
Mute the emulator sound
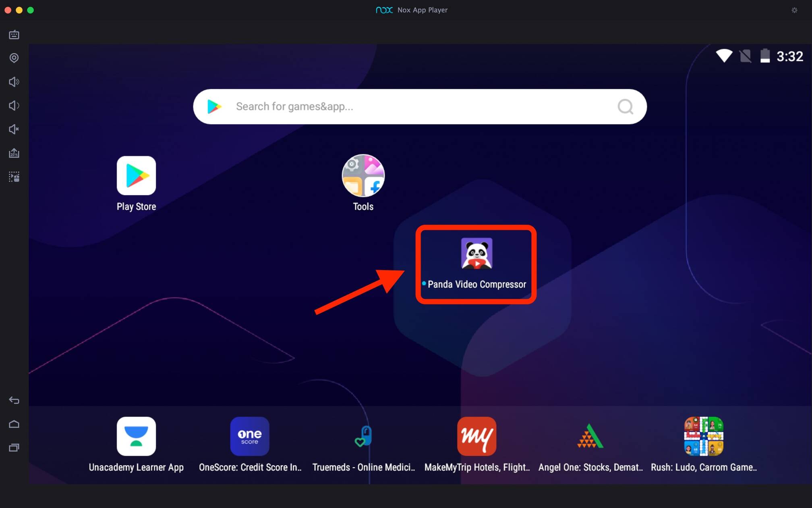14,129
